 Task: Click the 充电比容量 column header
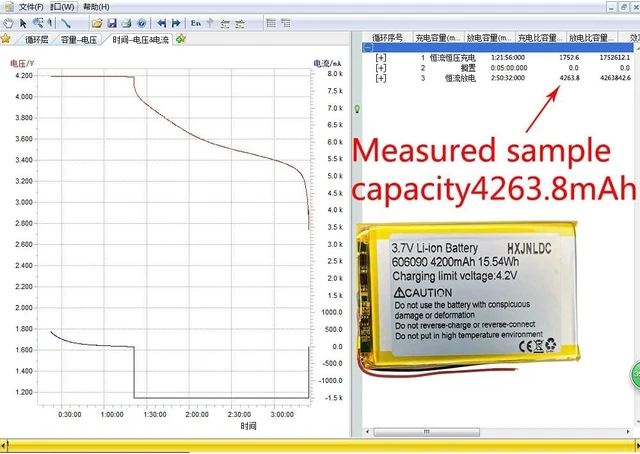point(541,38)
